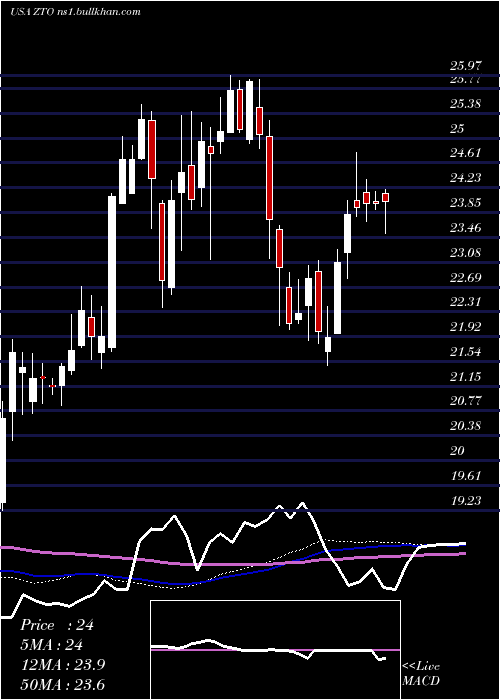The height and width of the screenshot is (700, 500).
Task: Select the 20.38 price axis label
Action: pyautogui.click(x=466, y=426)
